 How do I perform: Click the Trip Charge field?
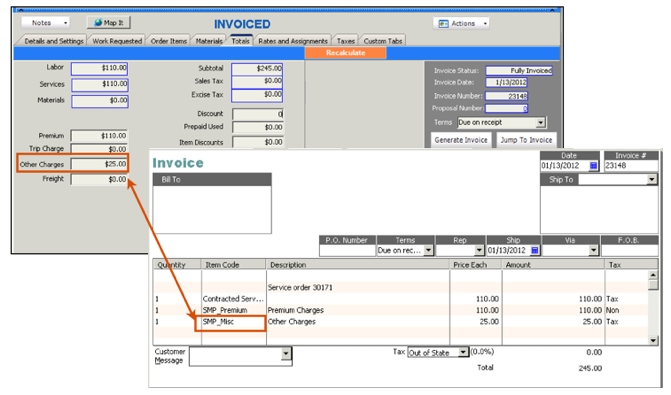point(99,149)
